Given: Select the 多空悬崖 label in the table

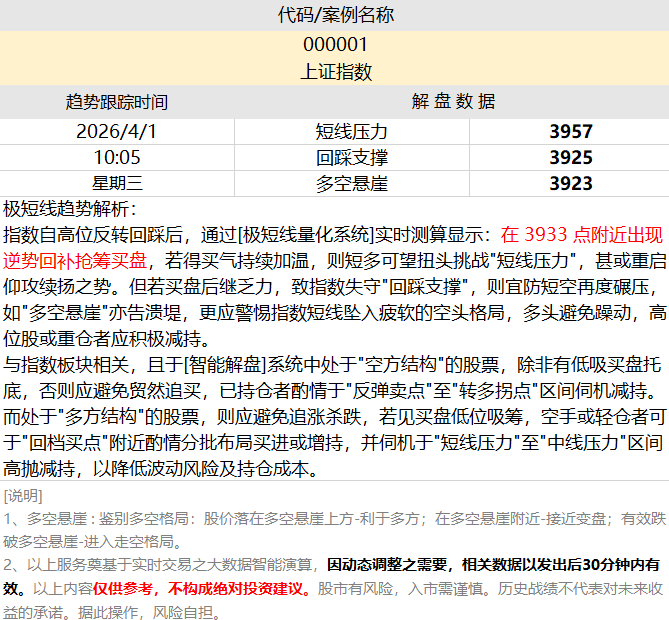Looking at the screenshot, I should [x=352, y=183].
